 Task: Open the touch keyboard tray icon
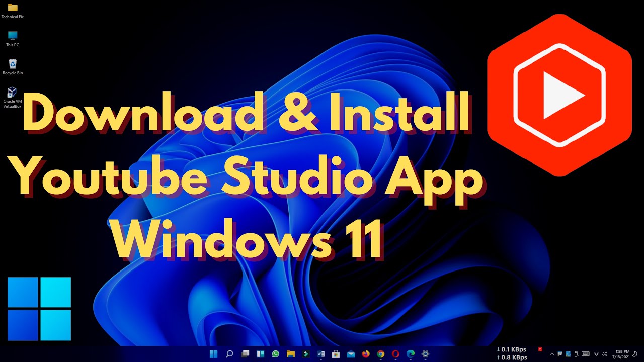point(586,354)
